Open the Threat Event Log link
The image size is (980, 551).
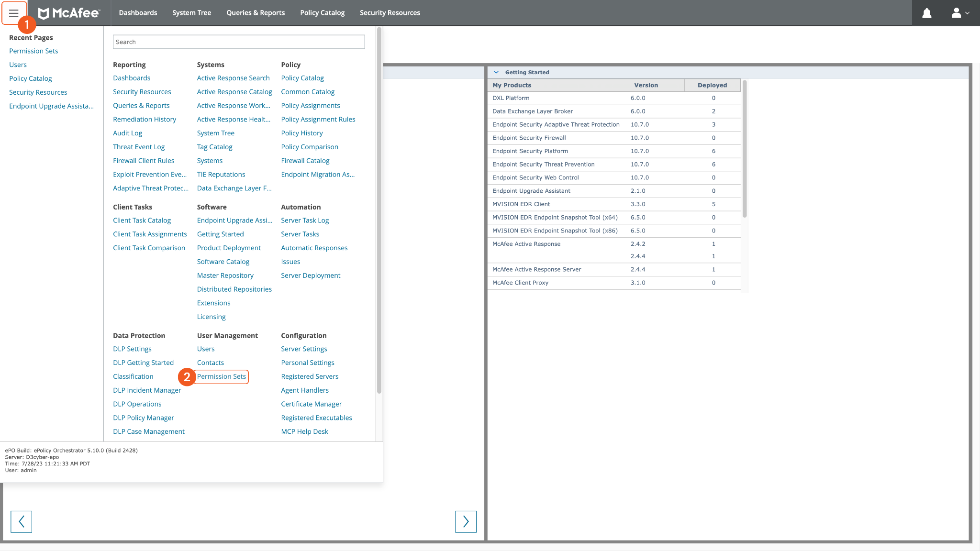[x=139, y=147]
